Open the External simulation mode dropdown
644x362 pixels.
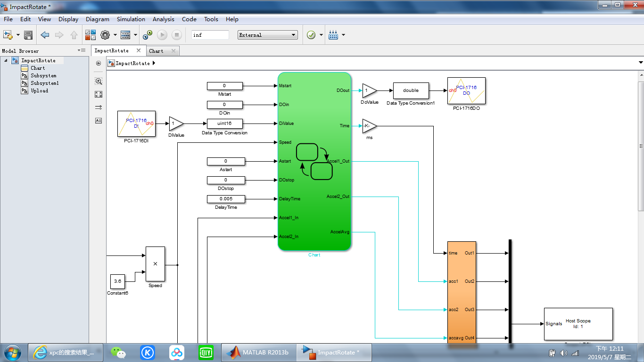[x=268, y=35]
